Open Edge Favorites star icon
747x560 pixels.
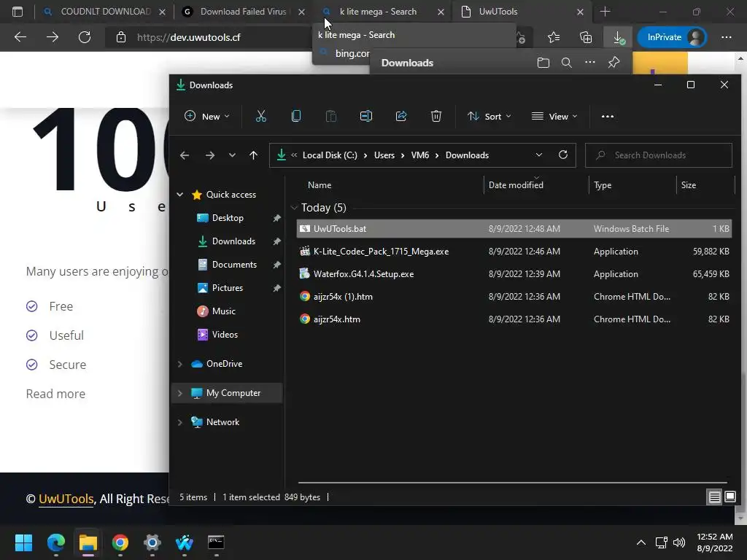[x=554, y=37]
